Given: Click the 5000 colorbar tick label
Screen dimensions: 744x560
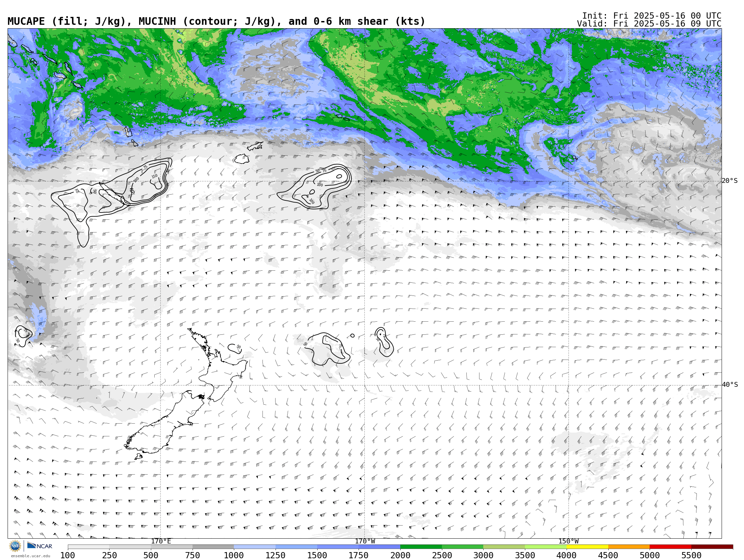Looking at the screenshot, I should (x=650, y=556).
